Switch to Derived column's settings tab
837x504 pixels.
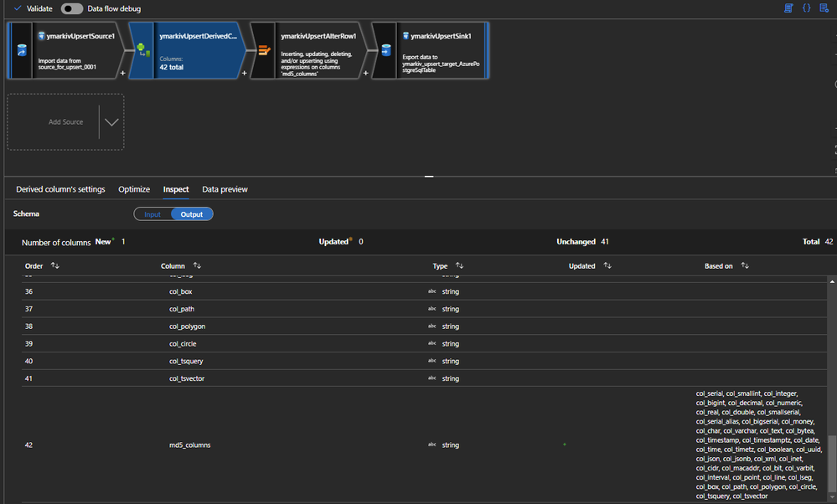60,189
